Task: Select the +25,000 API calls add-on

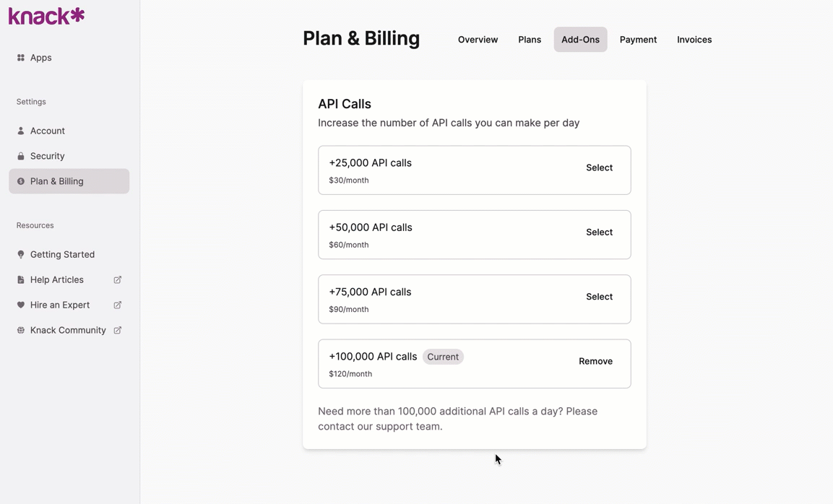Action: 599,168
